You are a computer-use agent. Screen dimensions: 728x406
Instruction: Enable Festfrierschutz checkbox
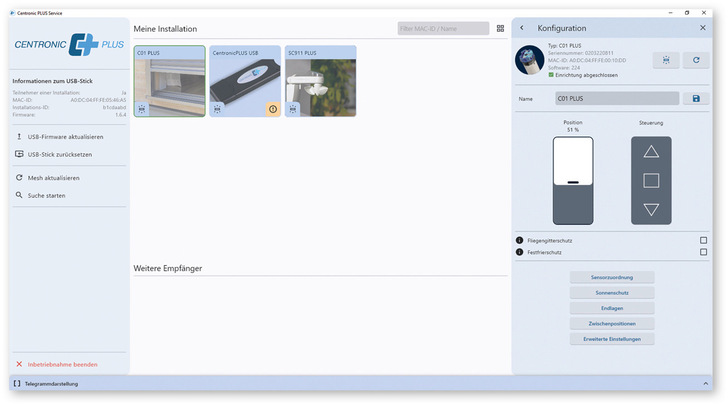[x=703, y=252]
